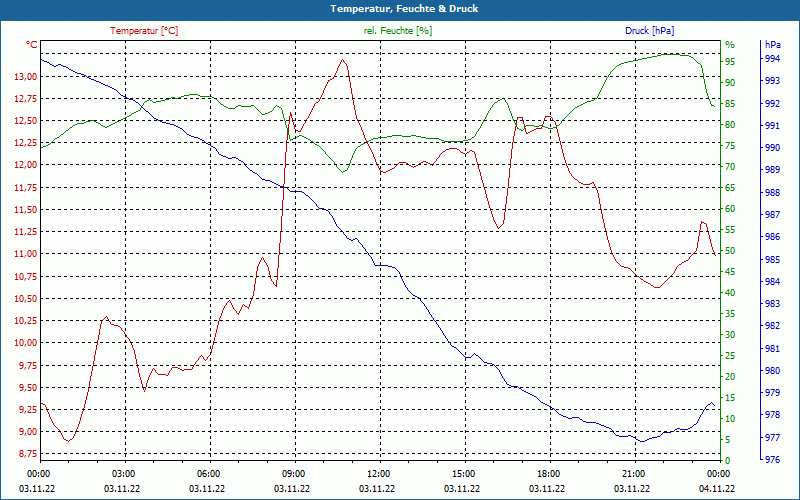
Task: Click the '8,75' temperature axis value
Action: (x=28, y=454)
